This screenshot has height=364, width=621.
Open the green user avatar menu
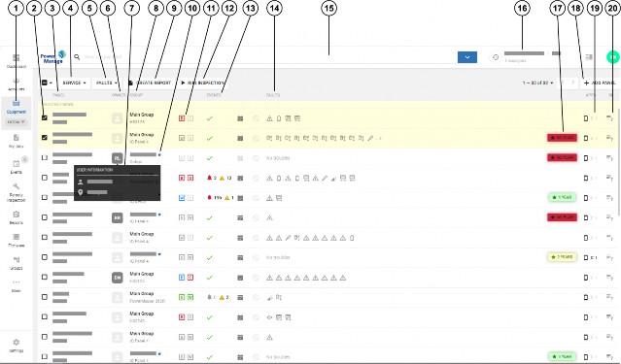tap(612, 57)
